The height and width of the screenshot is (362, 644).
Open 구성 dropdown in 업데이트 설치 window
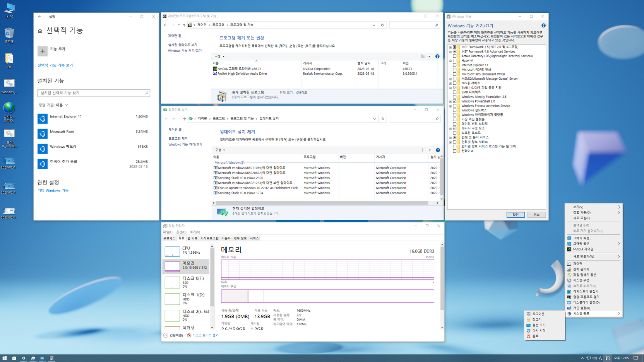click(x=220, y=150)
